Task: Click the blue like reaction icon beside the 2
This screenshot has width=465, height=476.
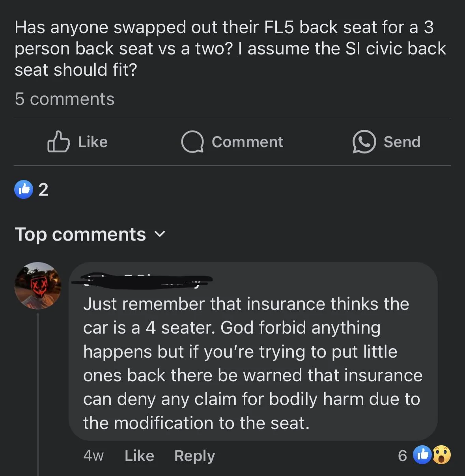Action: (x=24, y=189)
